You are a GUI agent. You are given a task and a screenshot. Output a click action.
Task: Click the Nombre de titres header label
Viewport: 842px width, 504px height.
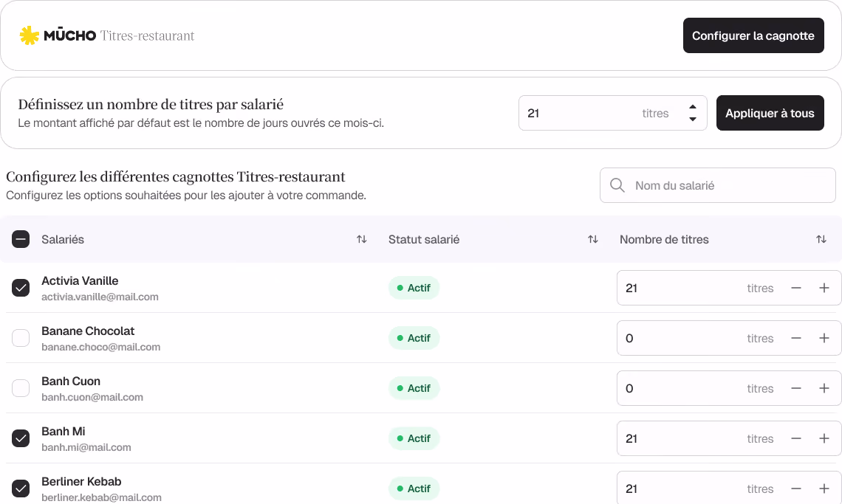pyautogui.click(x=664, y=239)
